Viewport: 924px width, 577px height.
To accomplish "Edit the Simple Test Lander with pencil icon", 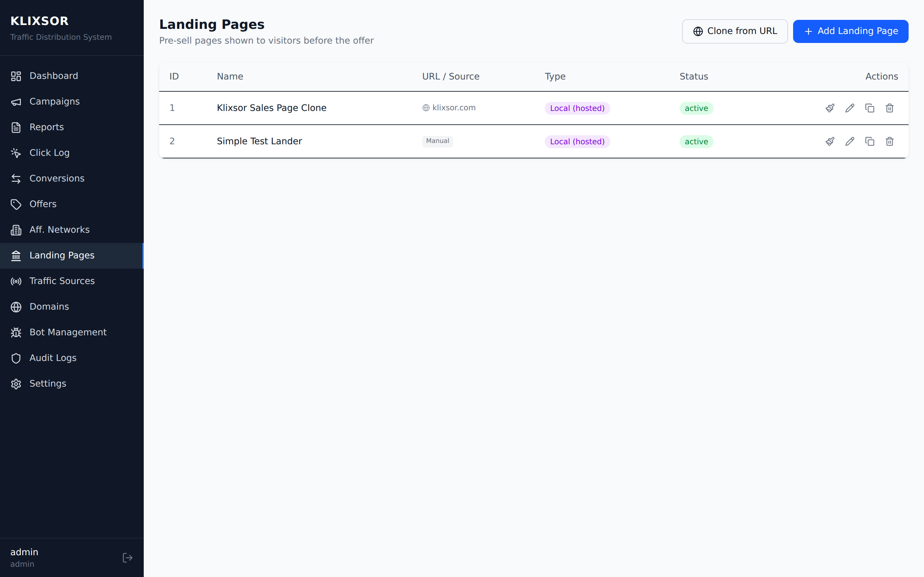I will click(x=850, y=141).
